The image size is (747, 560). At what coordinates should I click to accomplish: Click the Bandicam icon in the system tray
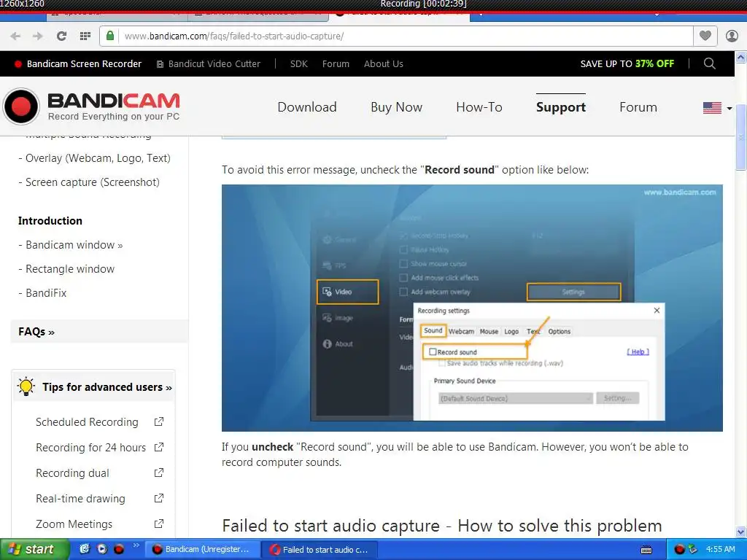click(679, 550)
